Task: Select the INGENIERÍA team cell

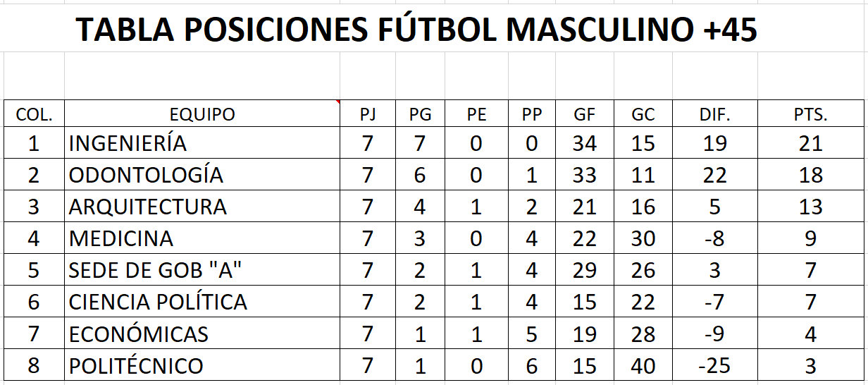Action: (x=202, y=143)
